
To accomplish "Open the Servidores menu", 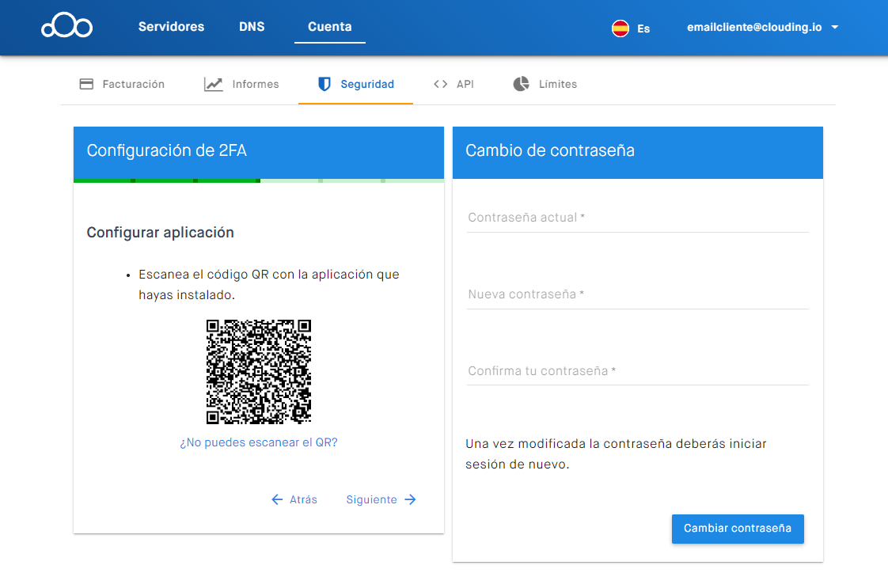I will click(171, 27).
